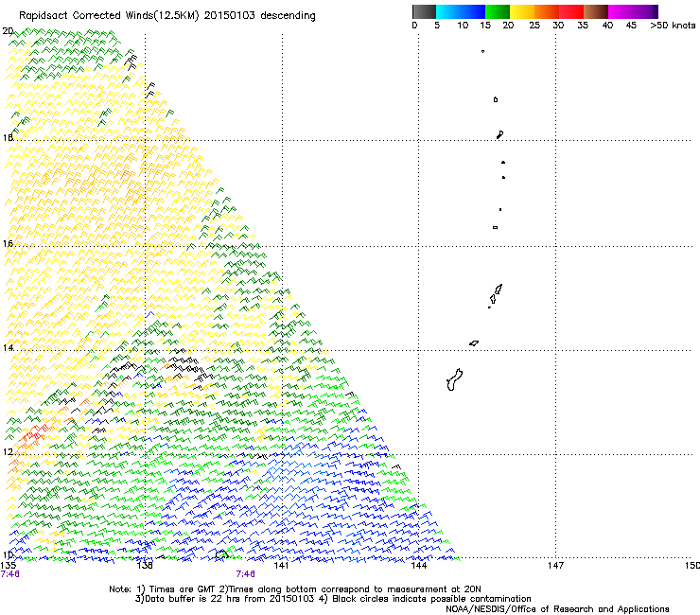The width and height of the screenshot is (700, 615).
Task: Click the ">50 knots" legend label
Action: 673,26
